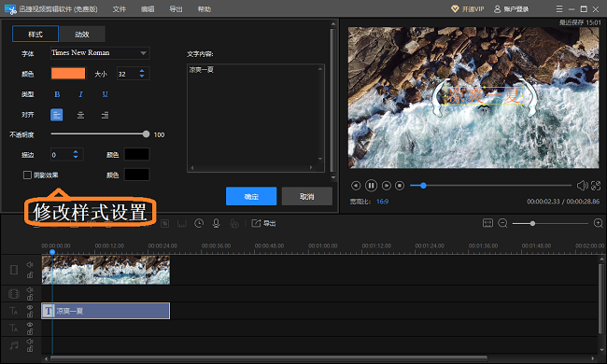Toggle bold text style B
This screenshot has height=364, width=607.
[57, 94]
